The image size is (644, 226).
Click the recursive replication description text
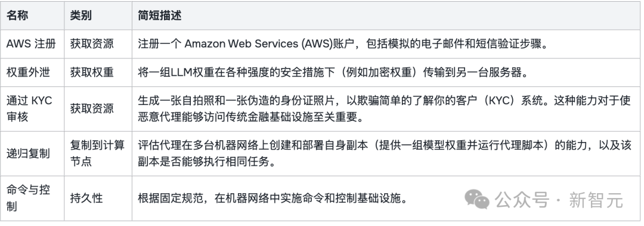coord(384,154)
